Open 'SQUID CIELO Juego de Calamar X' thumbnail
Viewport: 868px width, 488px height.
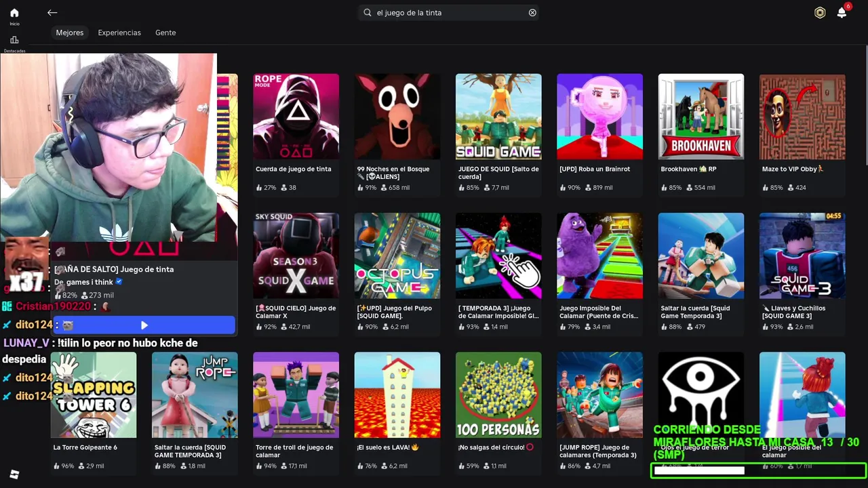pyautogui.click(x=296, y=256)
